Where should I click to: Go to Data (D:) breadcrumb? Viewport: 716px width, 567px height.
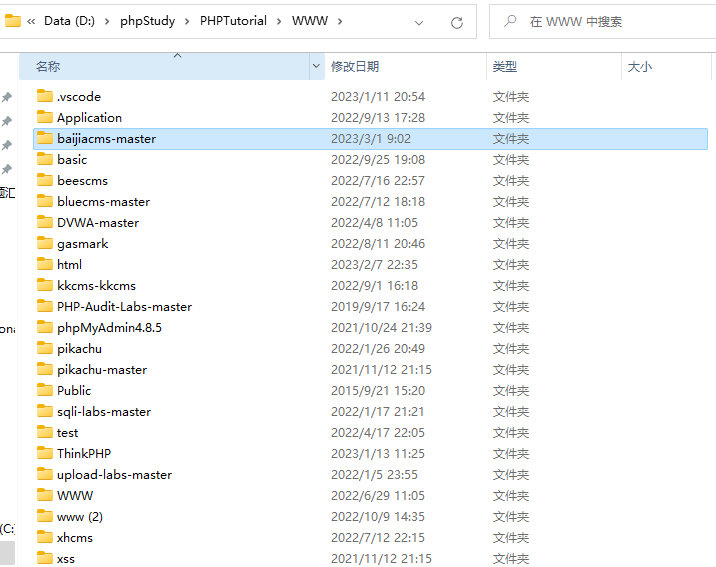pyautogui.click(x=69, y=21)
